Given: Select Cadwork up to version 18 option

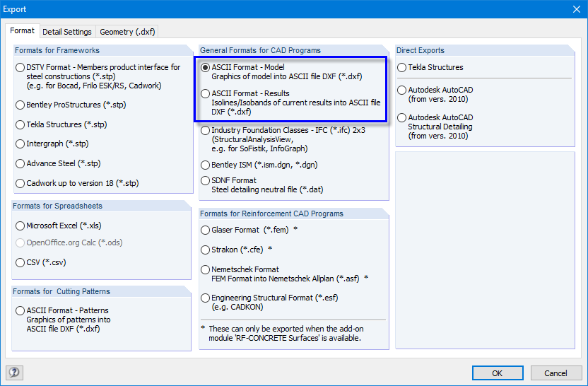Looking at the screenshot, I should pos(20,183).
